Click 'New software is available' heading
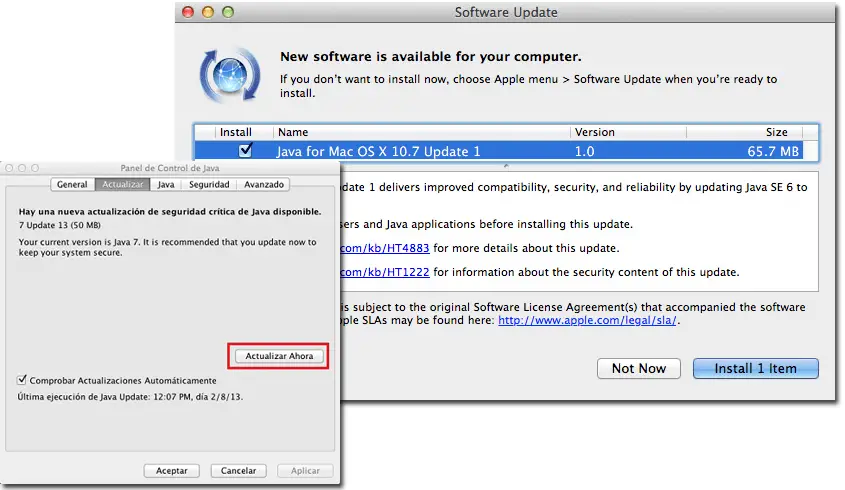Viewport: 845px width, 490px height. [x=431, y=57]
